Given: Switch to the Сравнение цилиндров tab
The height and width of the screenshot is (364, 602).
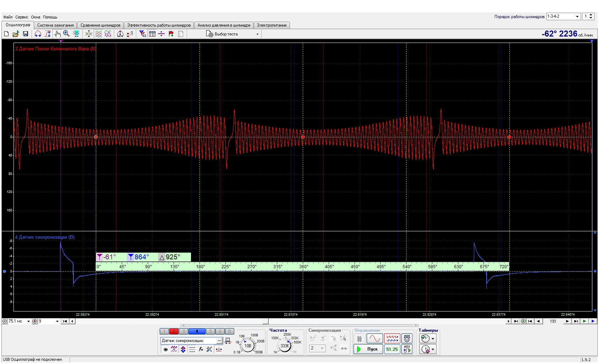Looking at the screenshot, I should (x=100, y=25).
